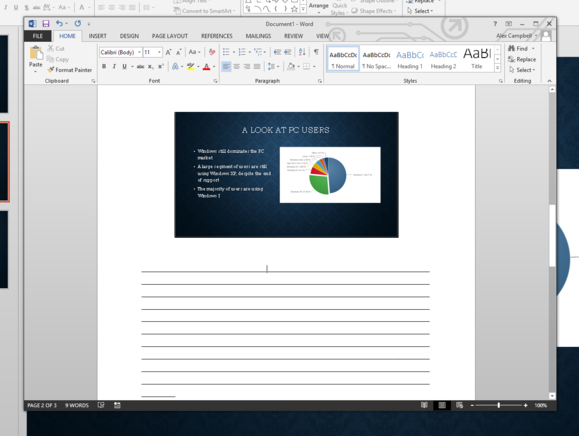This screenshot has width=579, height=436.
Task: Increase the paragraph indent
Action: [x=288, y=52]
